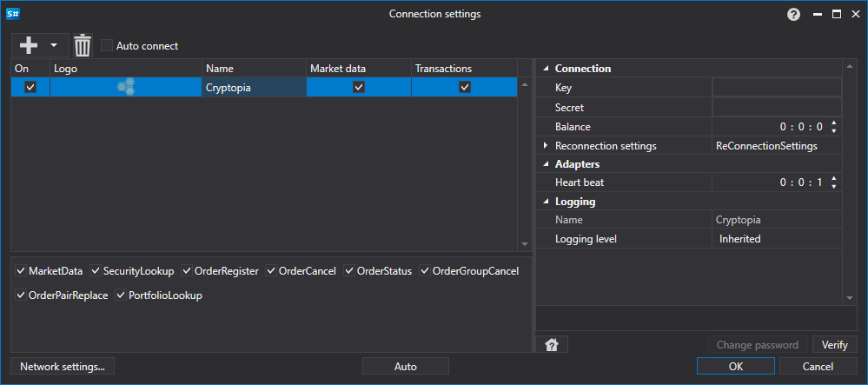Viewport: 868px width, 385px height.
Task: Click the S# application logo icon
Action: [x=13, y=15]
